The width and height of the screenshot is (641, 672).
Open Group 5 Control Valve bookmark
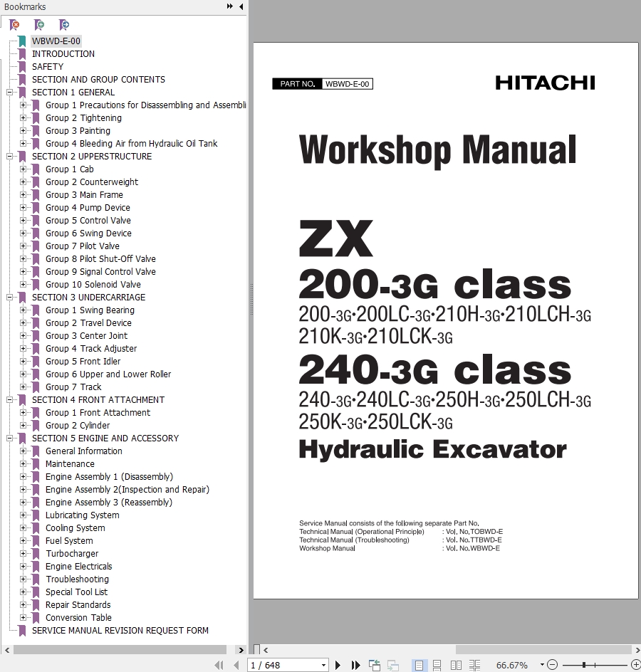pos(88,220)
